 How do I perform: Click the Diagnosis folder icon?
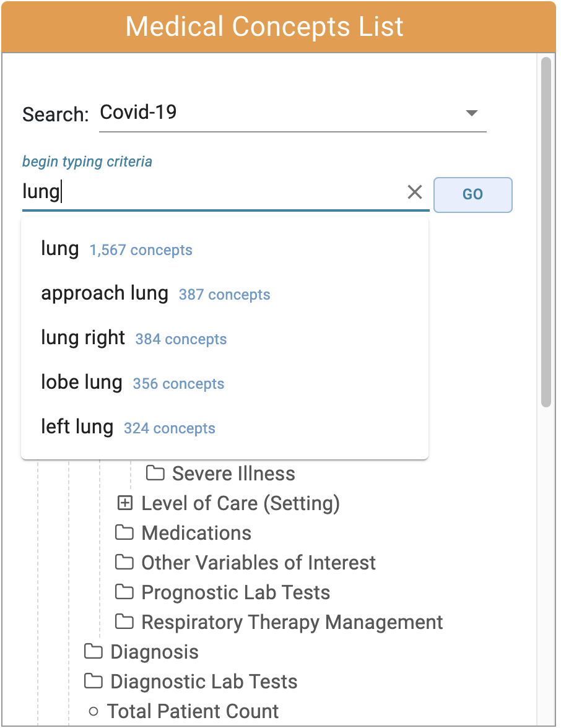(x=94, y=651)
